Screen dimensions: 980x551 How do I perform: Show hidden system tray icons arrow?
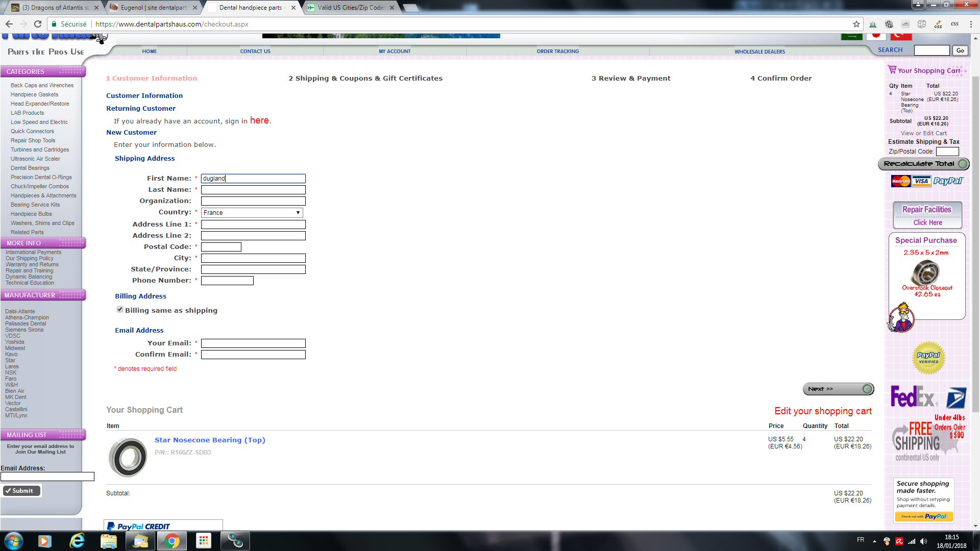tap(874, 541)
